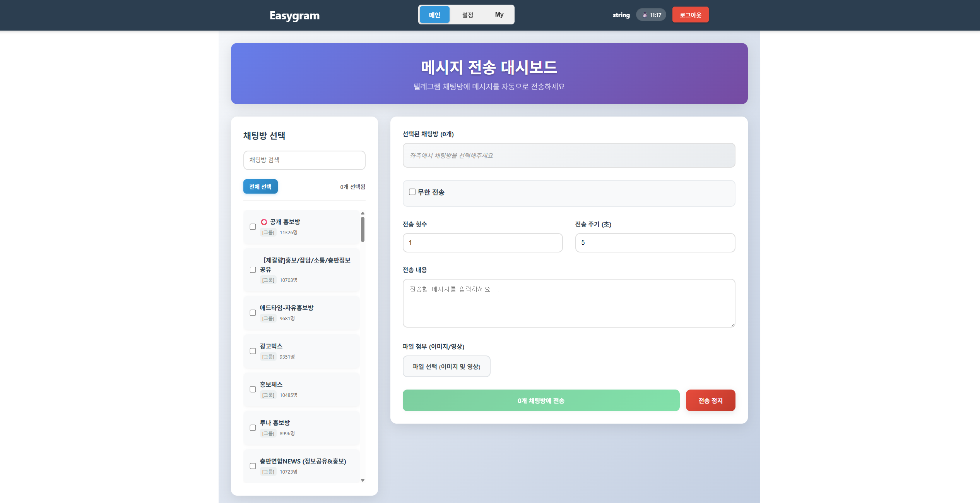Switch to the 설정 tab

(467, 15)
